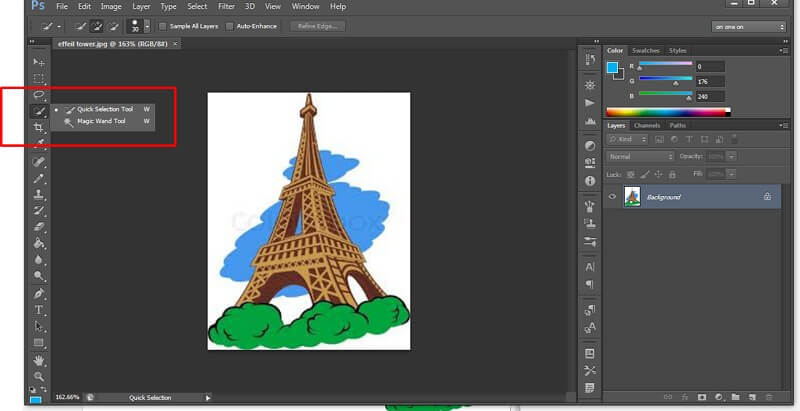Image resolution: width=800 pixels, height=411 pixels.
Task: Select the Paint Bucket tool
Action: coord(39,243)
